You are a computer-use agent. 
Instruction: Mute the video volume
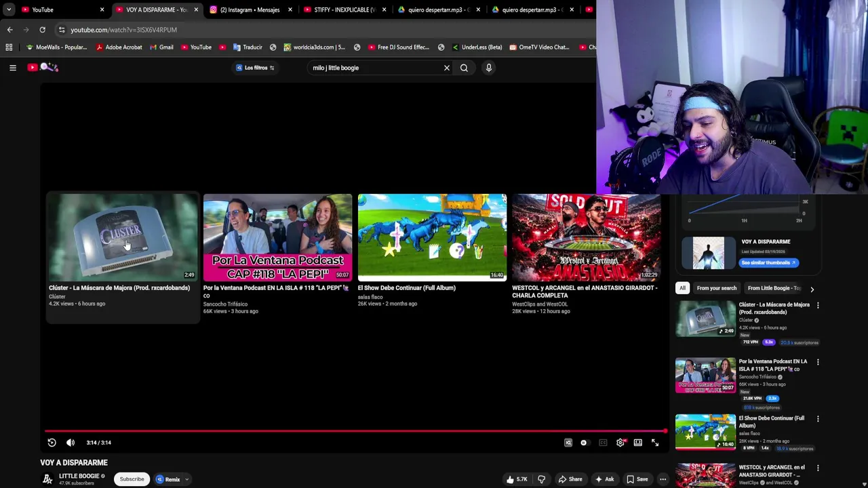pos(71,443)
